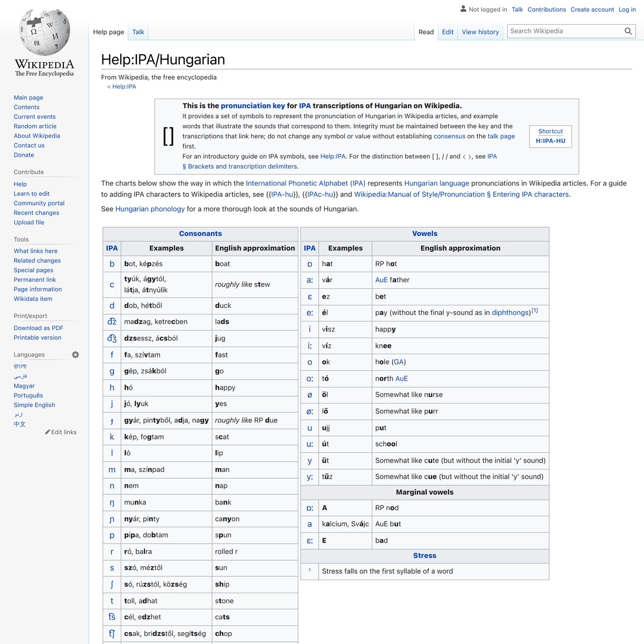The width and height of the screenshot is (644, 644).
Task: Open the language settings gear
Action: click(75, 354)
